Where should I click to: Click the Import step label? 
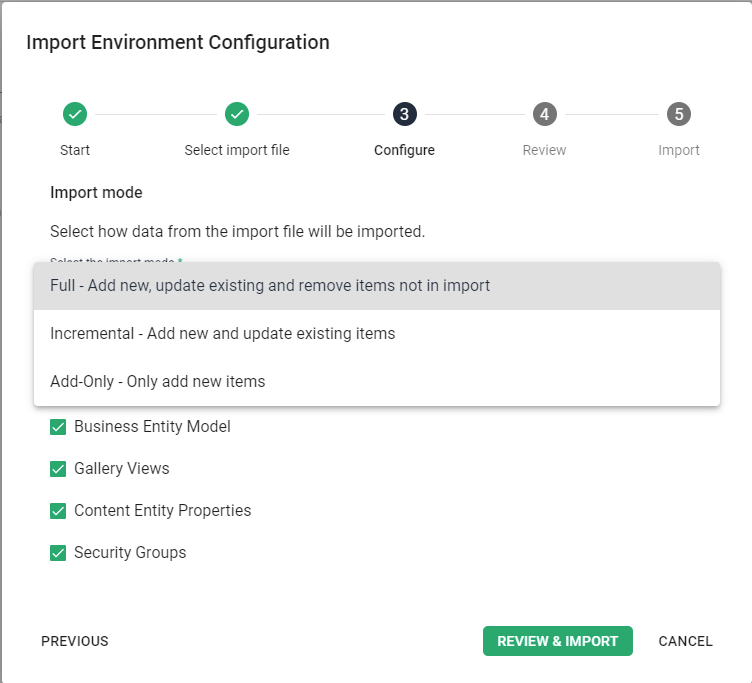[x=679, y=150]
